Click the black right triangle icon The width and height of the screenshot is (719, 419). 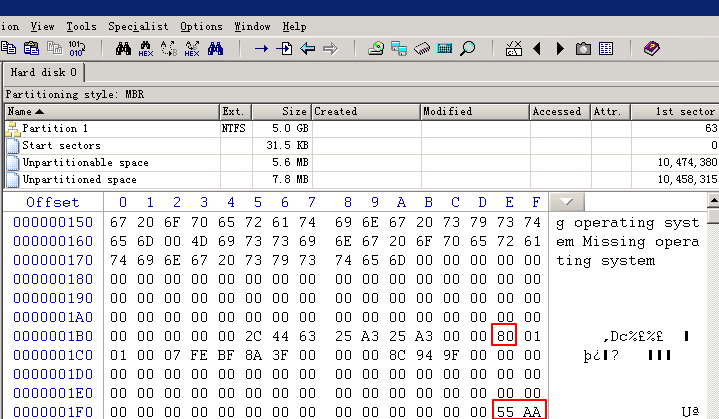click(560, 48)
